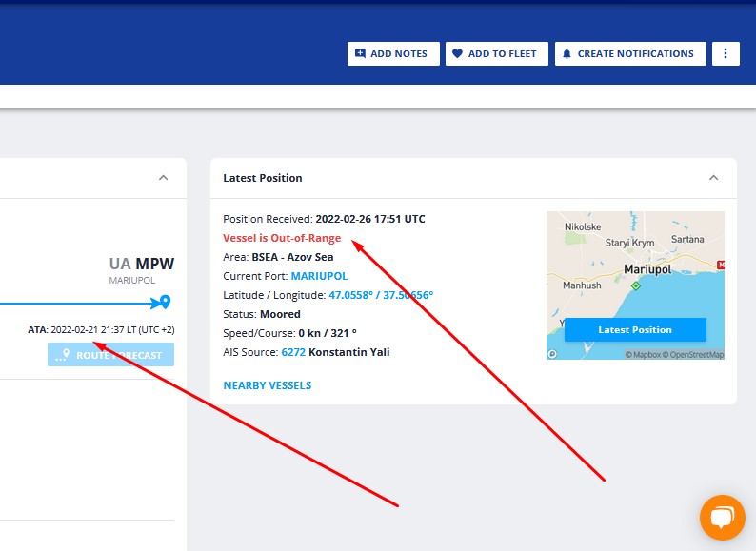Open AIS source 6272 link
This screenshot has height=551, width=756.
(293, 352)
